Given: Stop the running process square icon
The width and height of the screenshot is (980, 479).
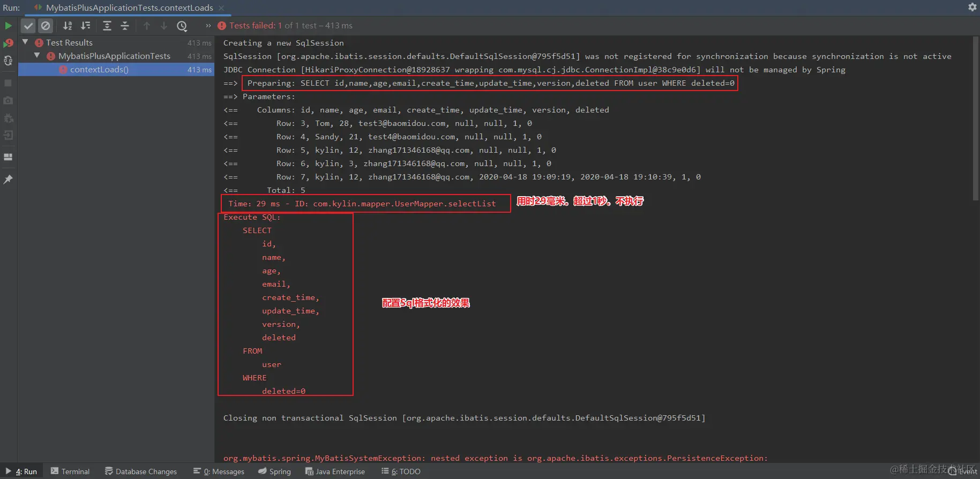Looking at the screenshot, I should click(x=8, y=83).
